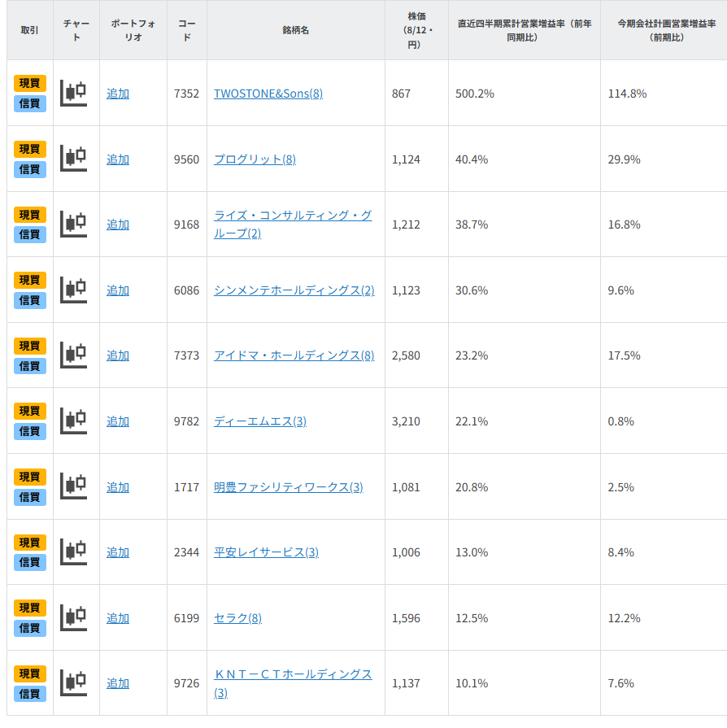727x728 pixels.
Task: Open 明豊ファシリティワークス(3) stock link
Action: [x=289, y=487]
